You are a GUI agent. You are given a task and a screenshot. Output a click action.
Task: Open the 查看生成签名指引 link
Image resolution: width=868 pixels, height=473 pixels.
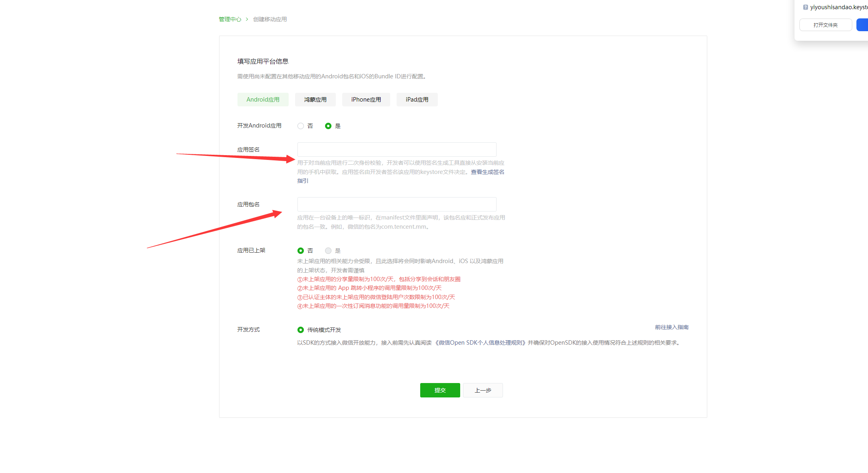[x=487, y=172]
